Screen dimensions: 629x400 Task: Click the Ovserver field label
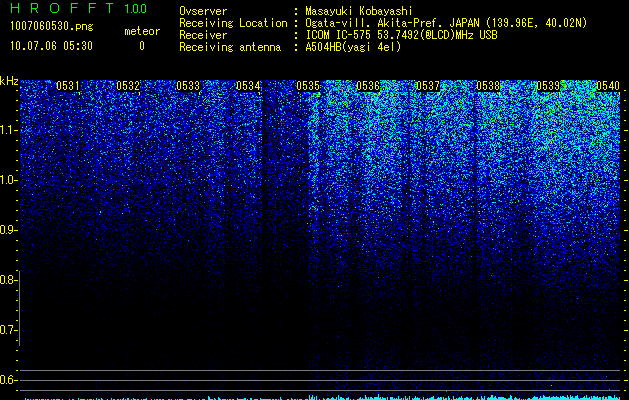coord(203,11)
